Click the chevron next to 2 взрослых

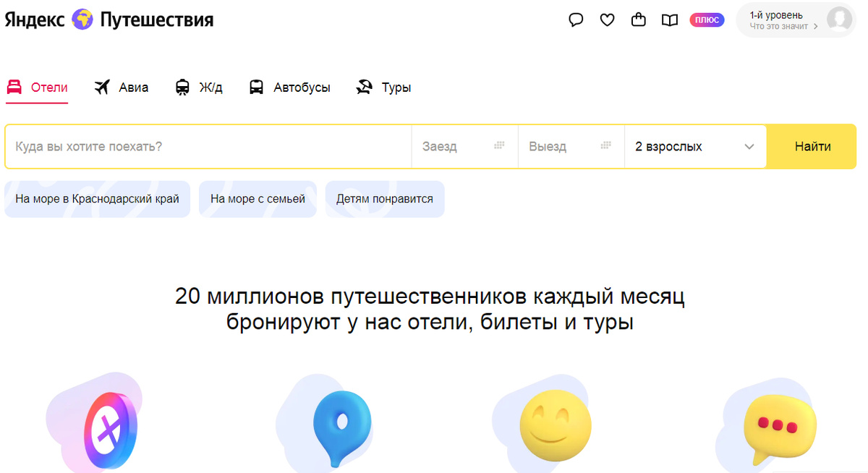click(749, 147)
